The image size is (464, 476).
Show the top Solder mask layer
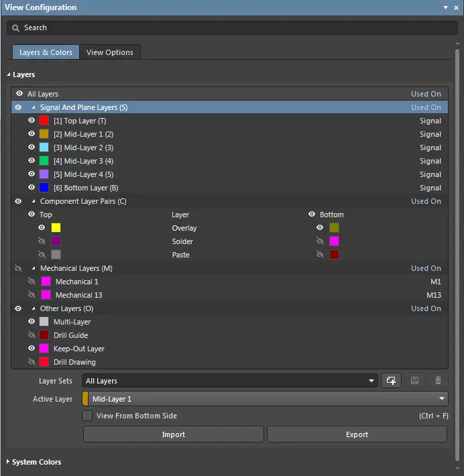pos(42,241)
